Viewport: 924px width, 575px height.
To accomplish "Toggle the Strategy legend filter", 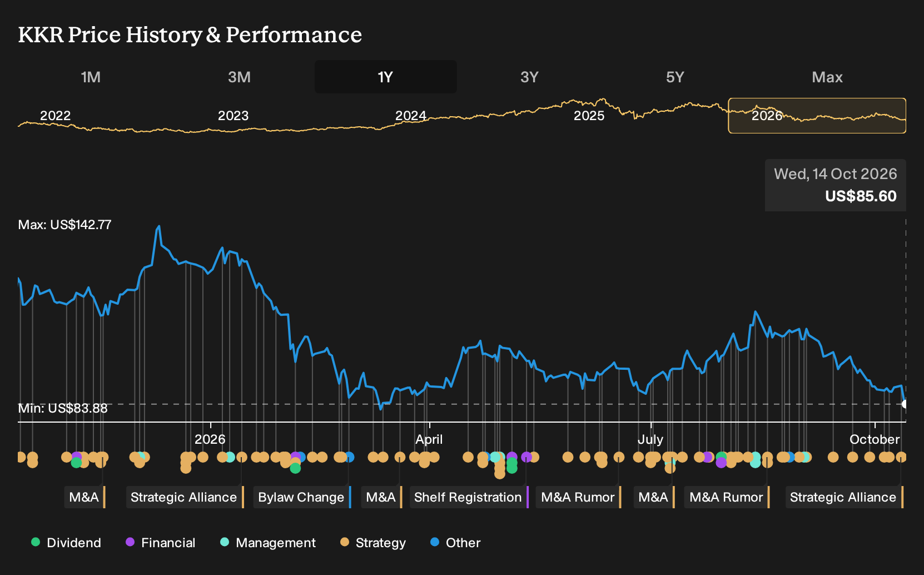I will tap(373, 543).
